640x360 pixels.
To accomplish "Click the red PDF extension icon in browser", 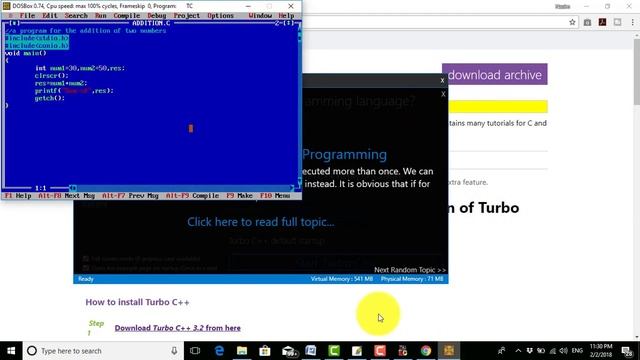I will [602, 22].
